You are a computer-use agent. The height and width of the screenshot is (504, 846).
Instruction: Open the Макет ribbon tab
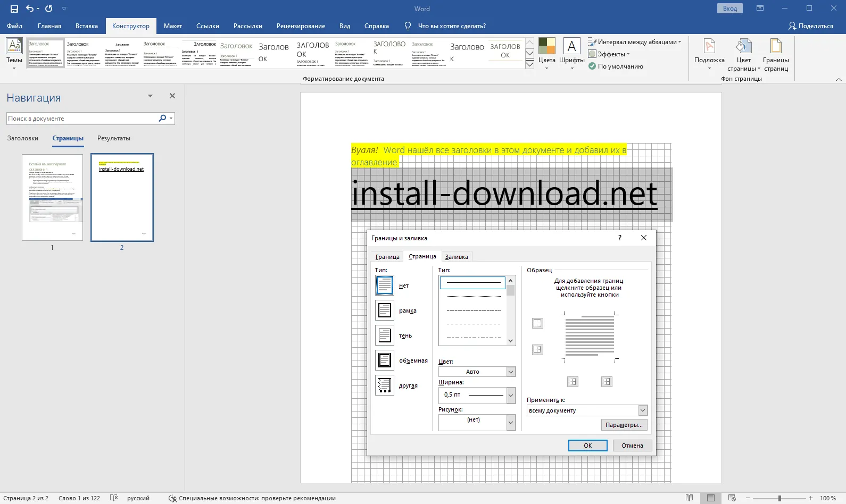pos(172,26)
